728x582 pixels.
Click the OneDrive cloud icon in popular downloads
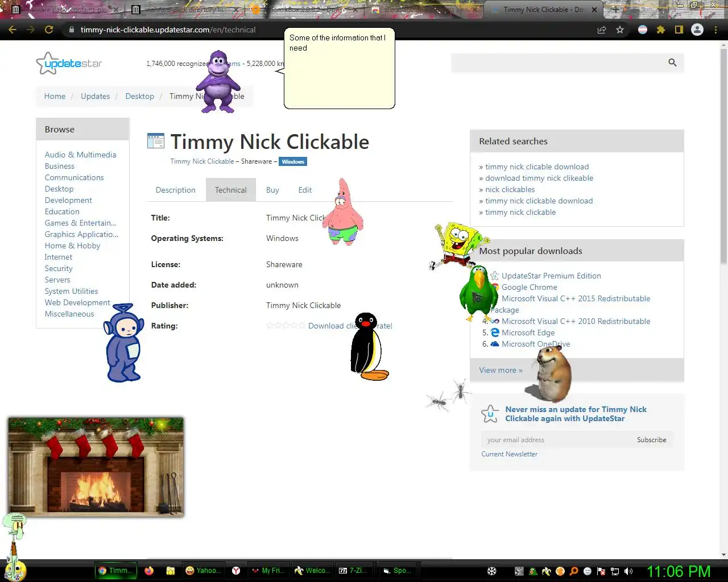point(495,344)
